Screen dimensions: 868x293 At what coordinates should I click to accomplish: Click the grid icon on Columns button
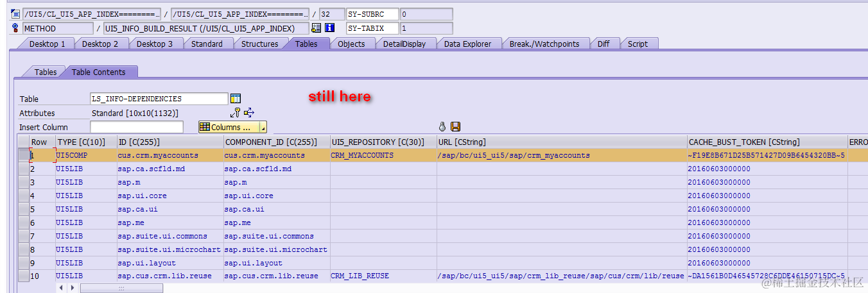205,127
